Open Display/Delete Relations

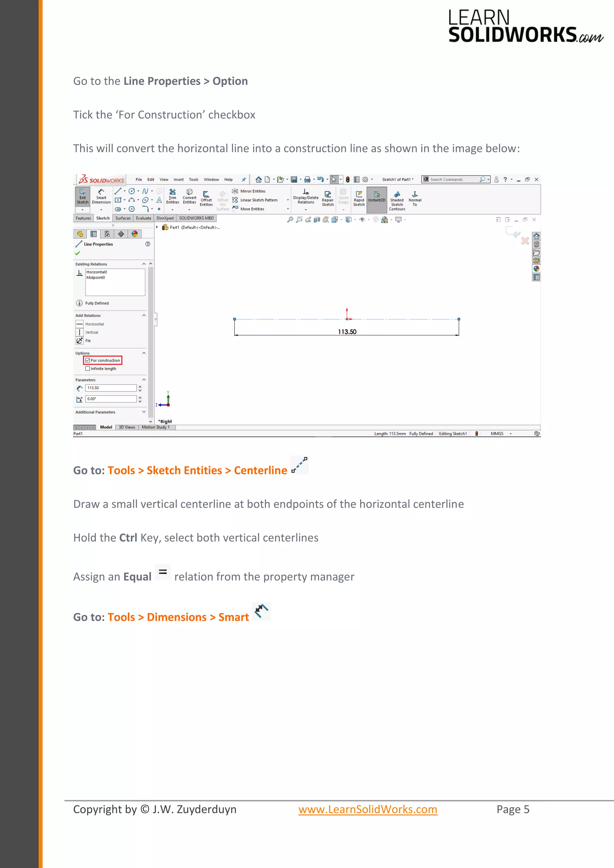pyautogui.click(x=306, y=197)
